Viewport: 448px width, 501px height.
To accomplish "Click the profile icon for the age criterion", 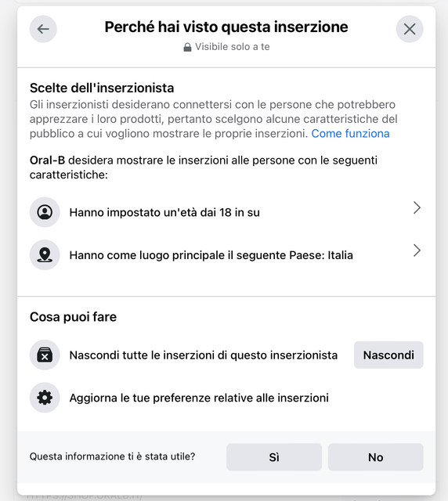I will (45, 212).
